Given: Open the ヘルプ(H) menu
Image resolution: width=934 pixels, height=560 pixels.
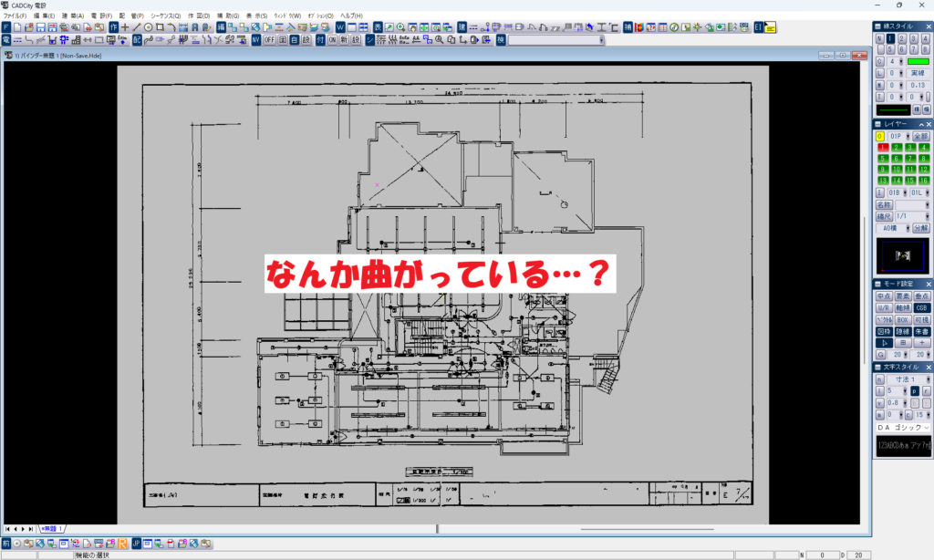Looking at the screenshot, I should 351,16.
